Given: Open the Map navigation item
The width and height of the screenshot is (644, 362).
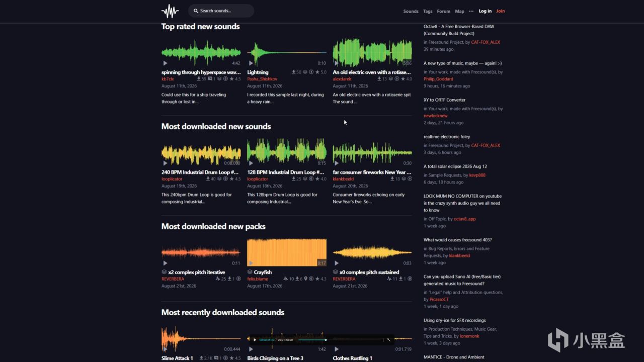Looking at the screenshot, I should click(x=460, y=11).
